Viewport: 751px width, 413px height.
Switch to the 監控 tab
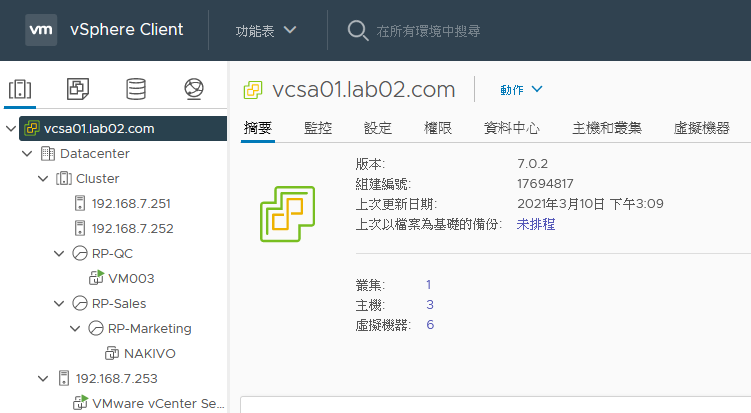click(x=318, y=128)
